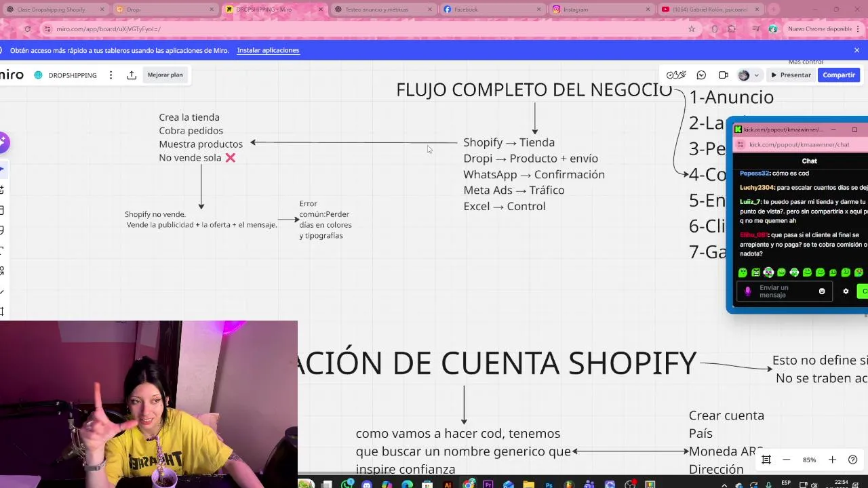The image size is (868, 488).
Task: Click the export board upload icon
Action: pyautogui.click(x=132, y=75)
